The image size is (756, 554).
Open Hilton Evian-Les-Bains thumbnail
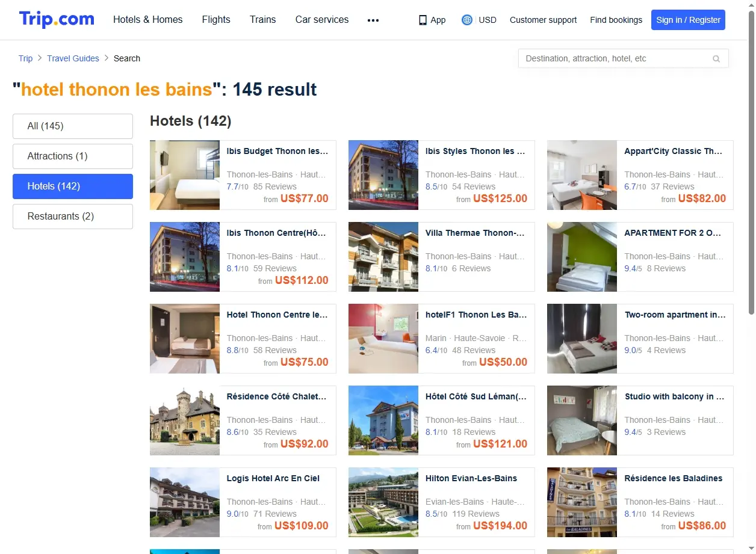click(383, 502)
